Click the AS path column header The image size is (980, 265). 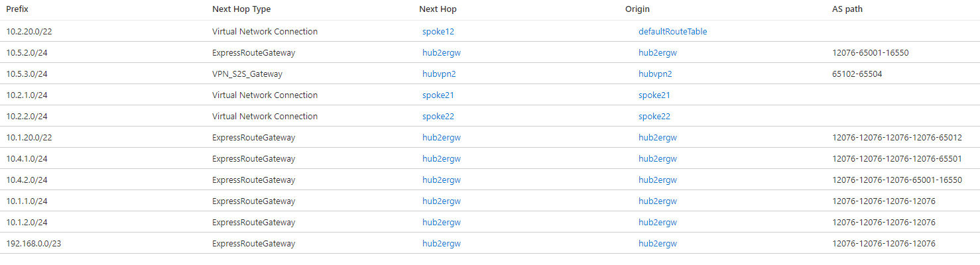(x=847, y=9)
